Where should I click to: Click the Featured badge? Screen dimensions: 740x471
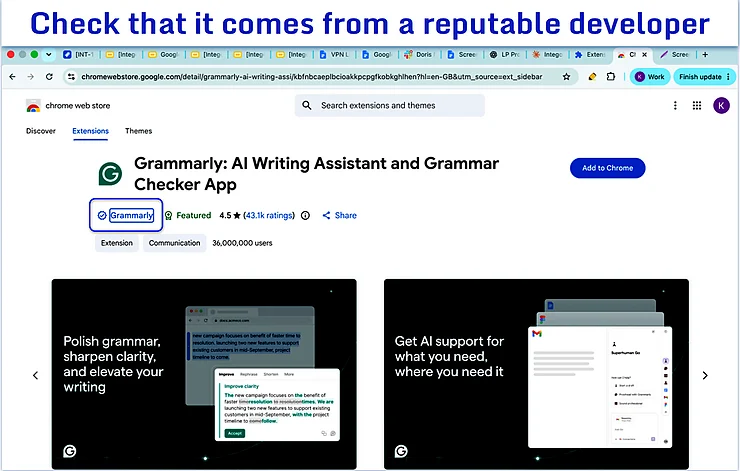pos(188,215)
